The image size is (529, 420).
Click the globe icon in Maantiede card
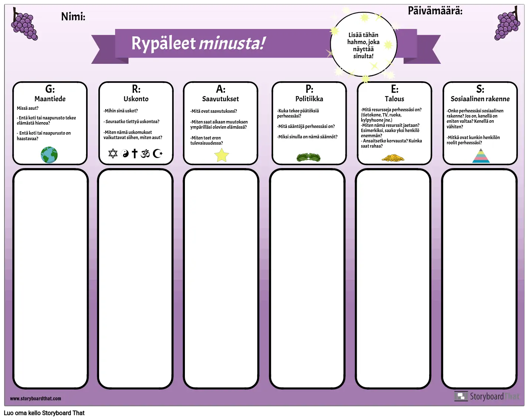[x=49, y=155]
